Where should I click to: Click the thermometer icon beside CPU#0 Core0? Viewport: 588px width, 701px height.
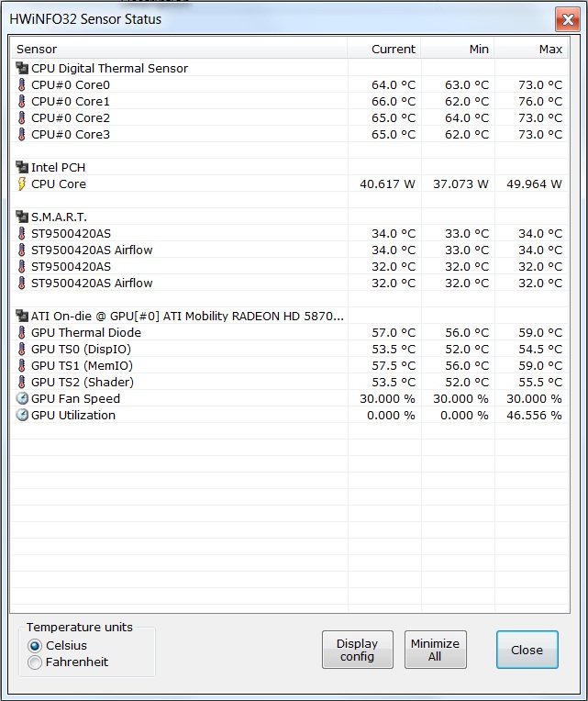pyautogui.click(x=22, y=84)
